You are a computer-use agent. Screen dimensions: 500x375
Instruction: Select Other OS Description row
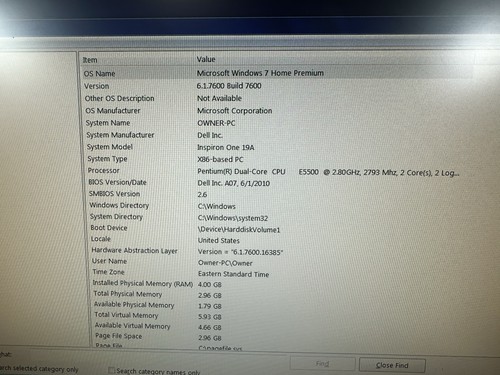(x=119, y=98)
